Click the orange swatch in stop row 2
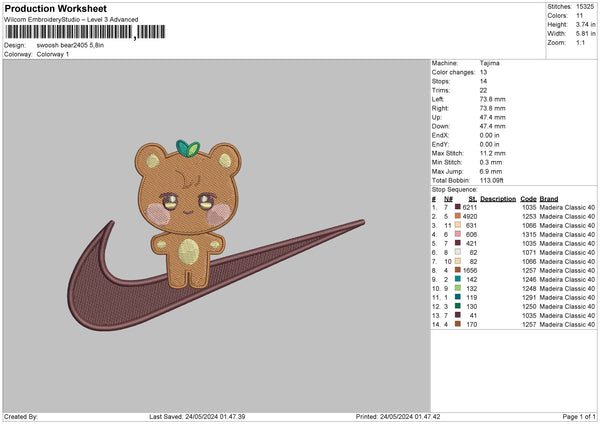 [458, 216]
